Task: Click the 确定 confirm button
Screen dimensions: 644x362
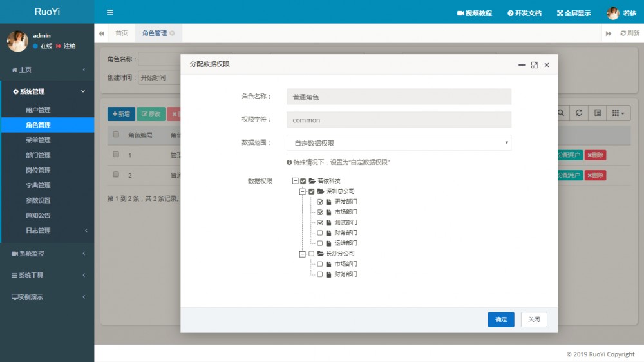Action: (x=500, y=319)
